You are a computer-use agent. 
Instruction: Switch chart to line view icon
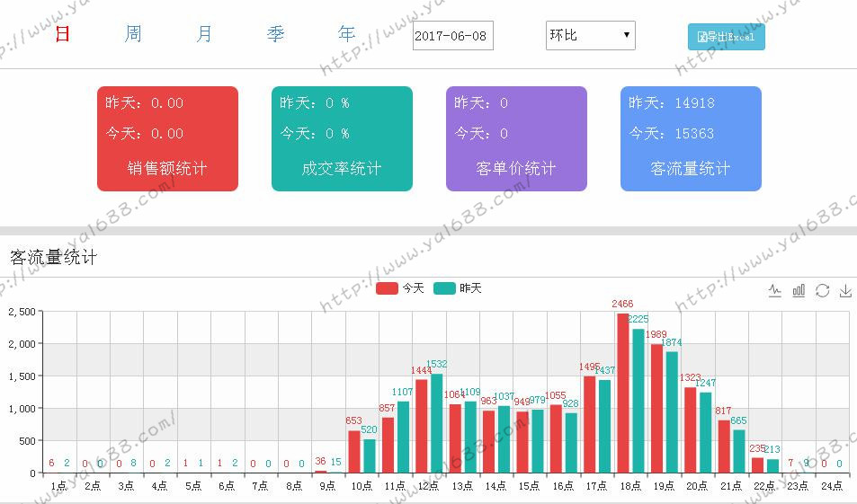(x=775, y=290)
